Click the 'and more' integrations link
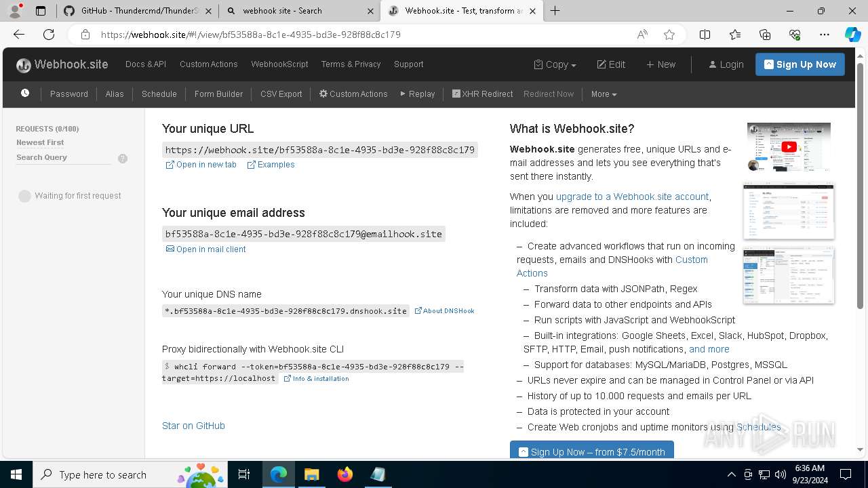The height and width of the screenshot is (488, 868). 709,349
